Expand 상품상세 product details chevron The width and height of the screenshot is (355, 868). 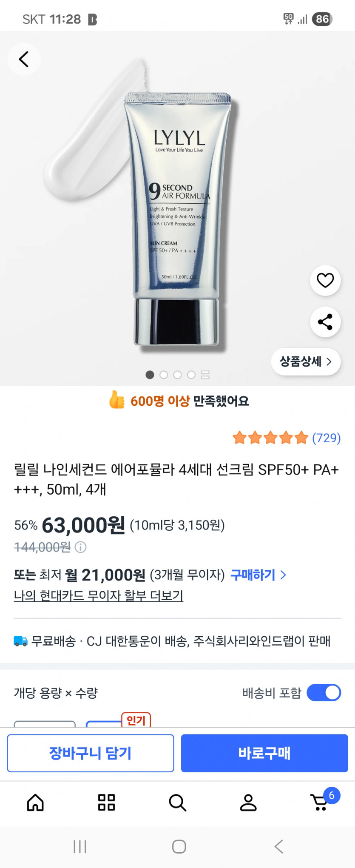click(306, 361)
